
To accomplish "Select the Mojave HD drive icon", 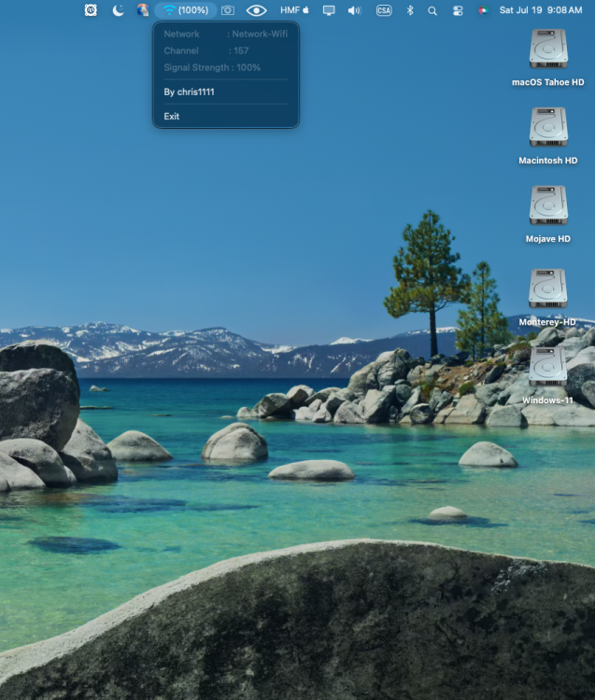I will [x=548, y=205].
